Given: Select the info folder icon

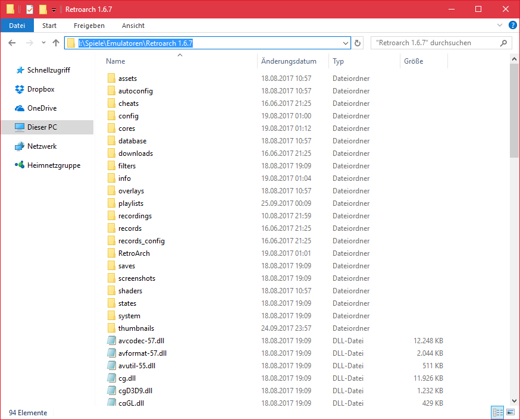Looking at the screenshot, I should point(111,178).
